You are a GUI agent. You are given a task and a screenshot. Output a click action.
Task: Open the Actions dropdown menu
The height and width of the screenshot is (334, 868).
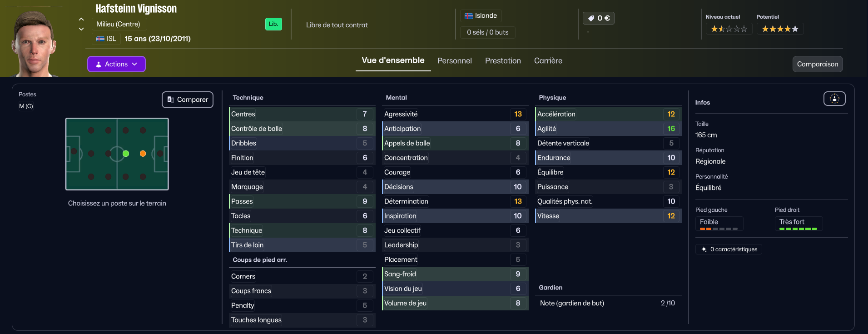tap(116, 64)
